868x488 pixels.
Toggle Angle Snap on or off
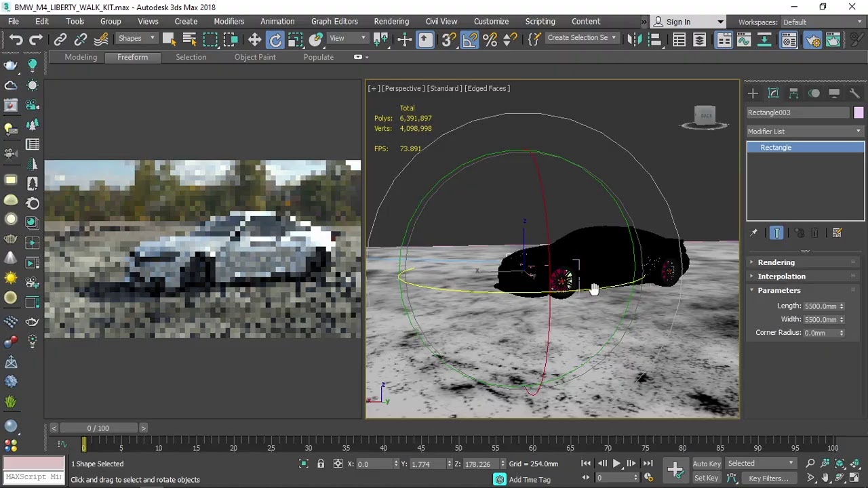tap(469, 40)
